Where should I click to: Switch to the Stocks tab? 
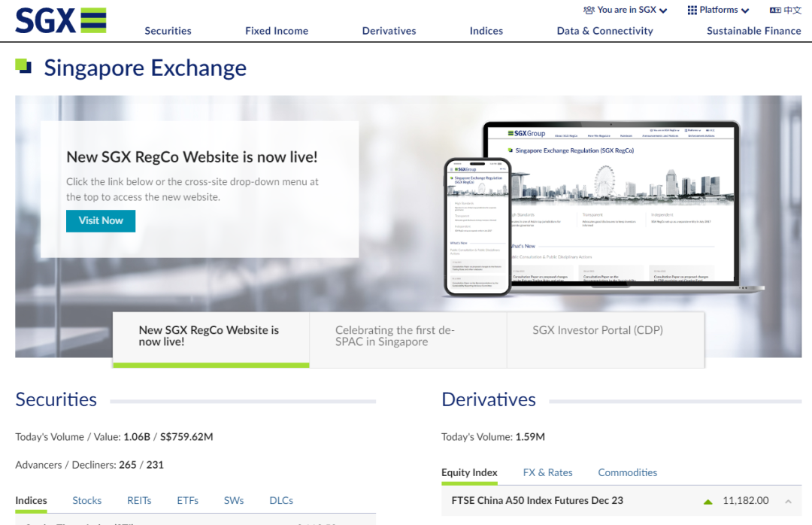pos(87,501)
